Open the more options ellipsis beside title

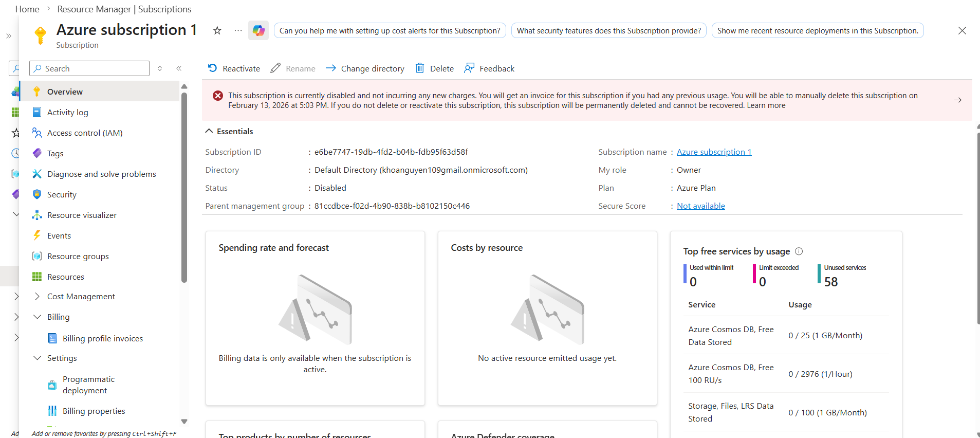238,30
